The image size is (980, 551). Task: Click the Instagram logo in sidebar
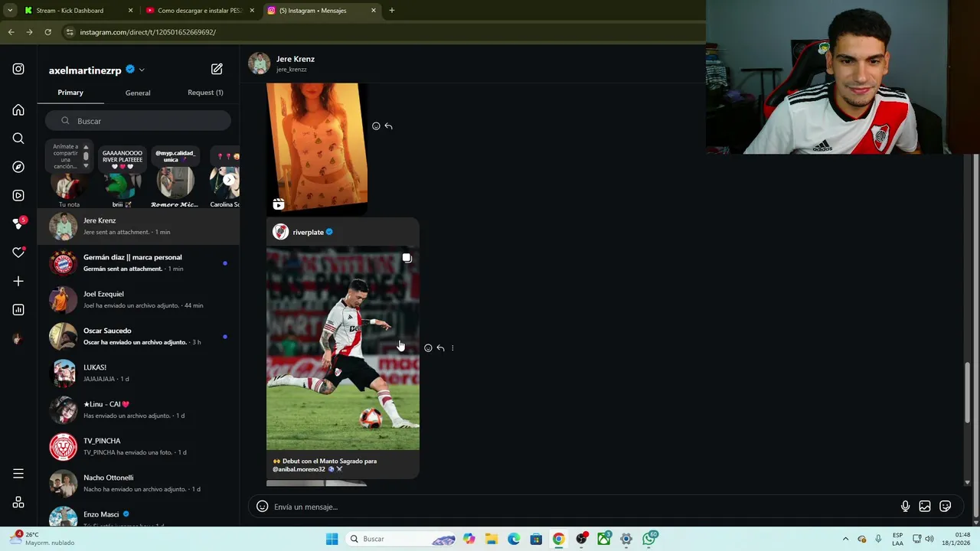pos(18,69)
